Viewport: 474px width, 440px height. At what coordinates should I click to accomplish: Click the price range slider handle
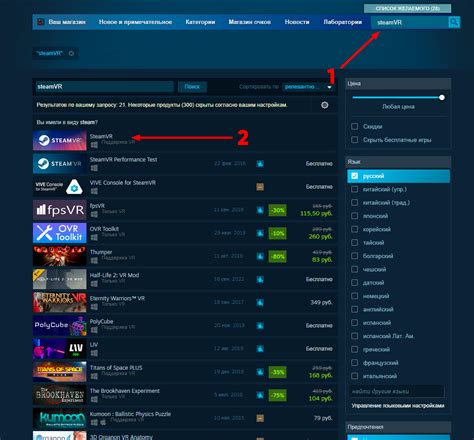point(442,98)
